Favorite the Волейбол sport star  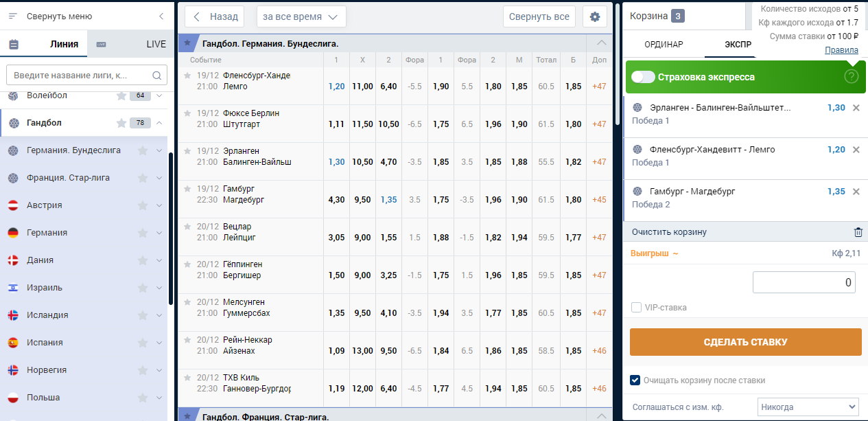[x=121, y=95]
